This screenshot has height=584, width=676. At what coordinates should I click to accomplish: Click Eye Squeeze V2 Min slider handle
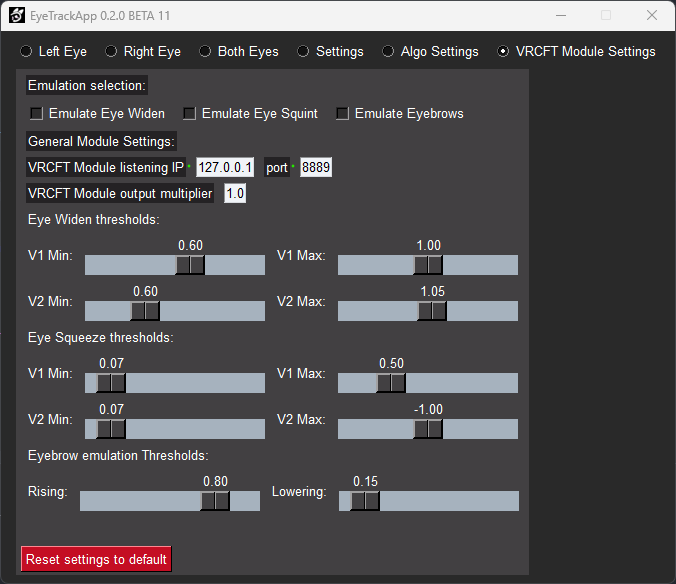tap(111, 429)
